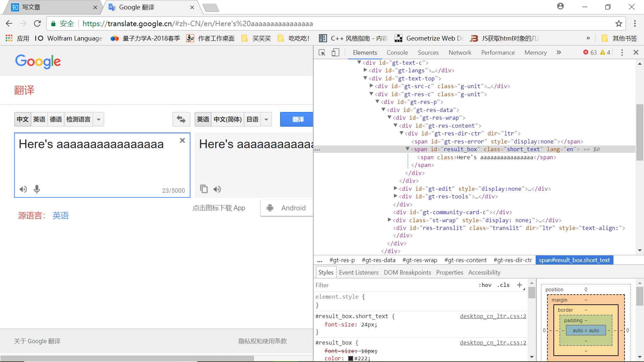Switch to the Performance tab
This screenshot has height=362, width=644.
click(x=498, y=53)
